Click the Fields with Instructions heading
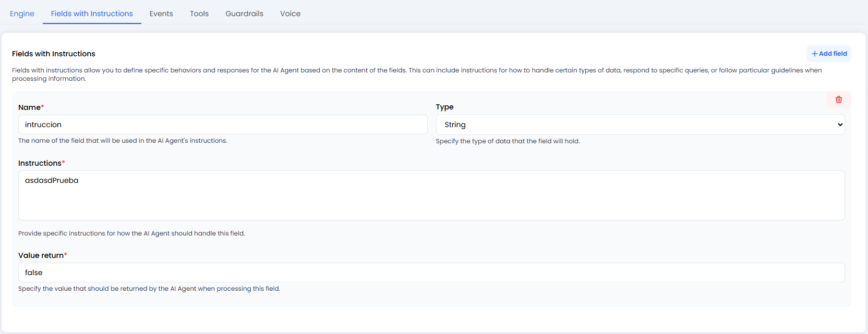This screenshot has width=868, height=334. 54,54
